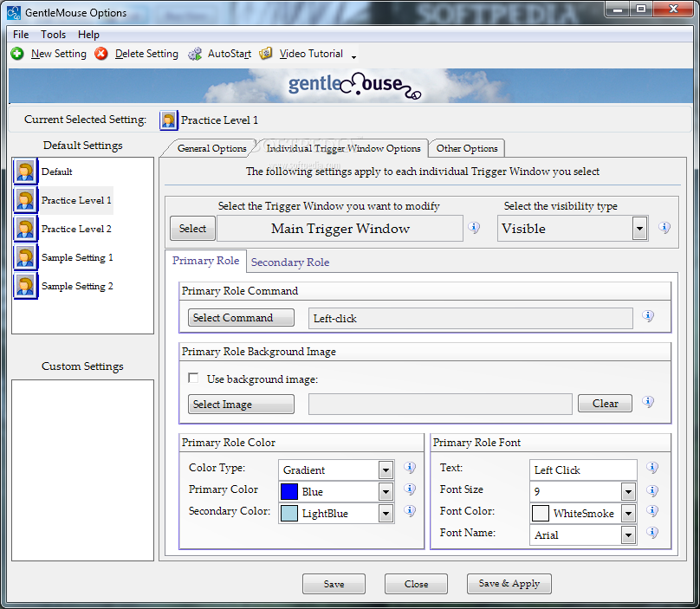Screen dimensions: 700x609
Task: Click the light blue Secondary Color swatch
Action: 289,514
